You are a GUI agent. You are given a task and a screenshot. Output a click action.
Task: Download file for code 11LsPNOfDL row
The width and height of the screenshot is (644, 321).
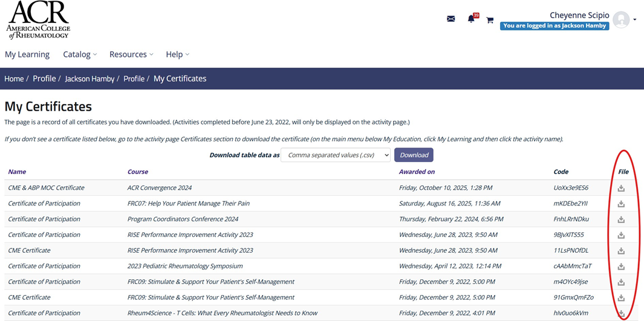(x=621, y=250)
